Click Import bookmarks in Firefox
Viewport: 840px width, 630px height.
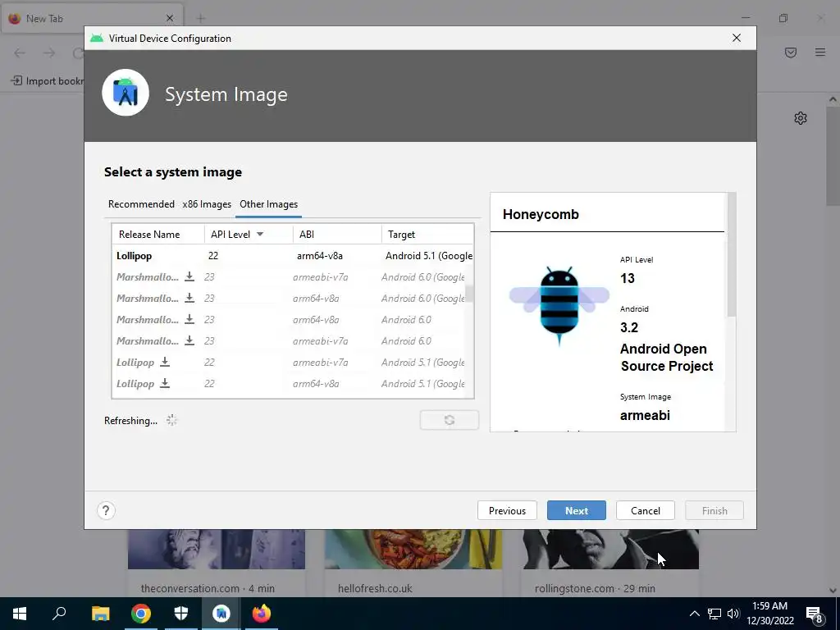(47, 81)
